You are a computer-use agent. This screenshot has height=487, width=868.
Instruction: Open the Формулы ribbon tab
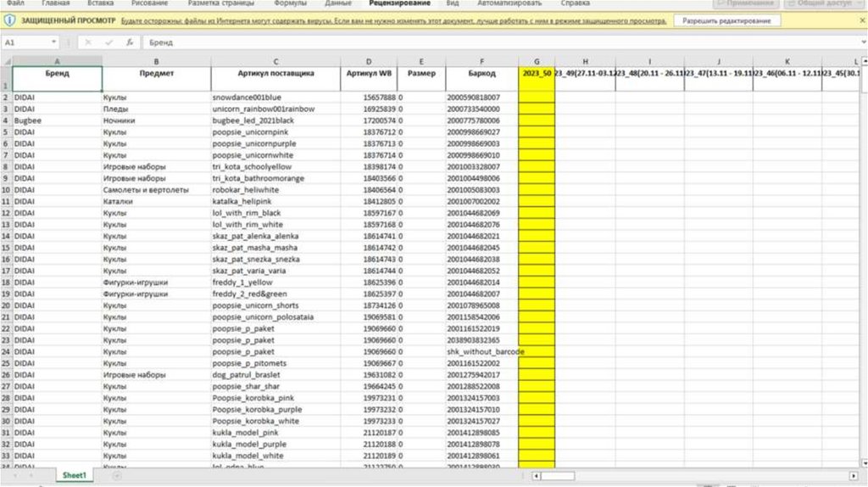[290, 3]
